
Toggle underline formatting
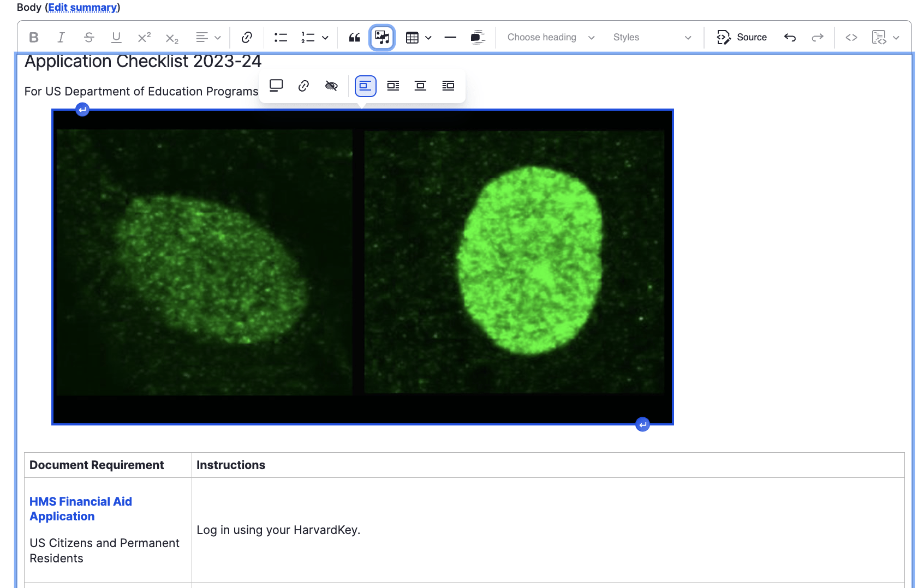[116, 37]
